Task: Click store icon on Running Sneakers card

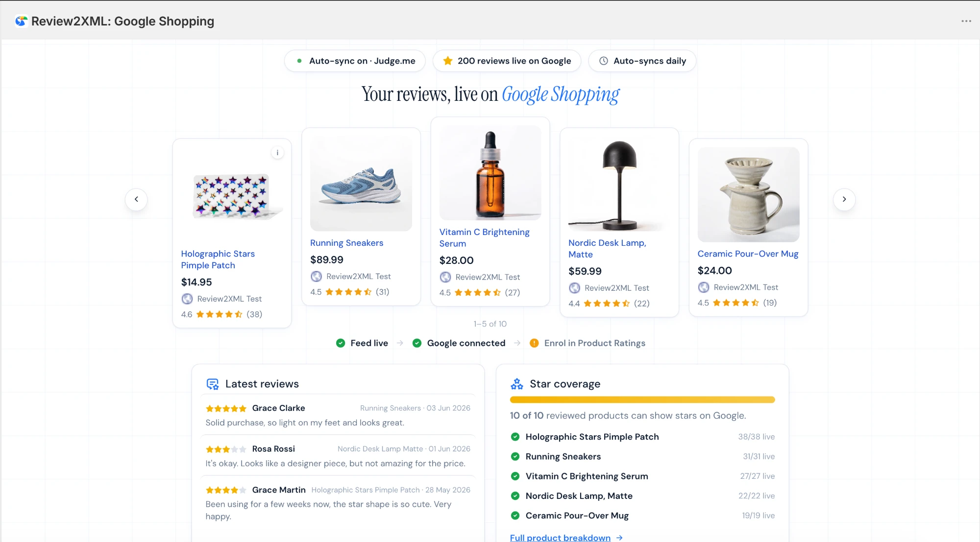Action: point(317,277)
